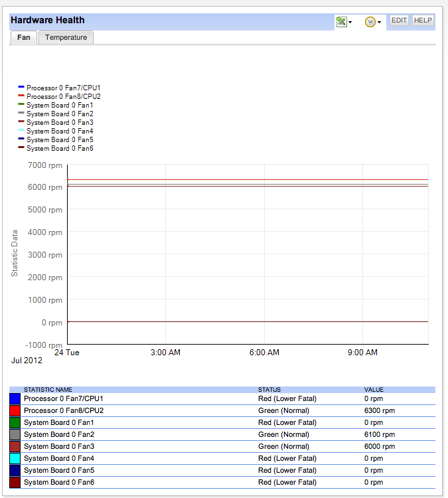Click legend entry Processor 0 Fan8/CPU2

coord(59,96)
